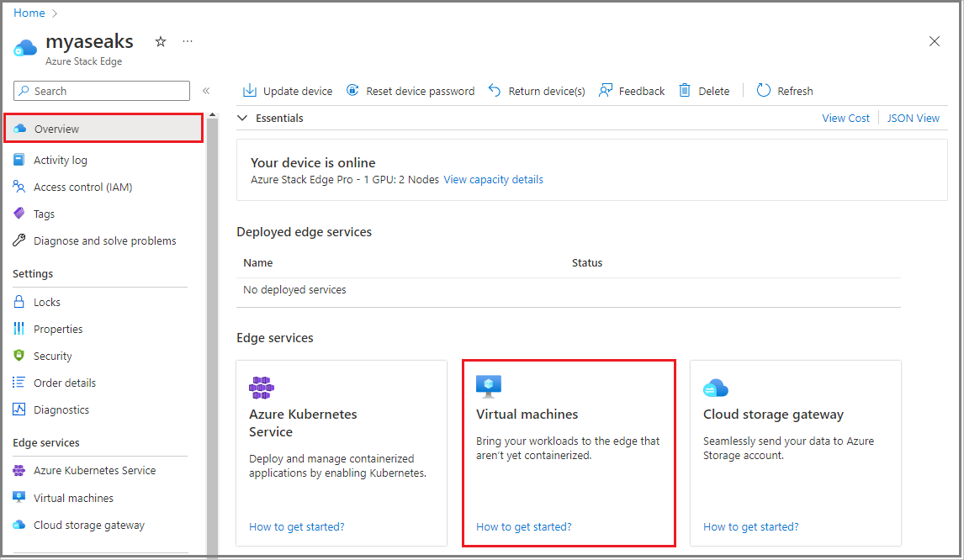Favorite myaseaks with the star icon
The height and width of the screenshot is (560, 964).
(x=161, y=41)
